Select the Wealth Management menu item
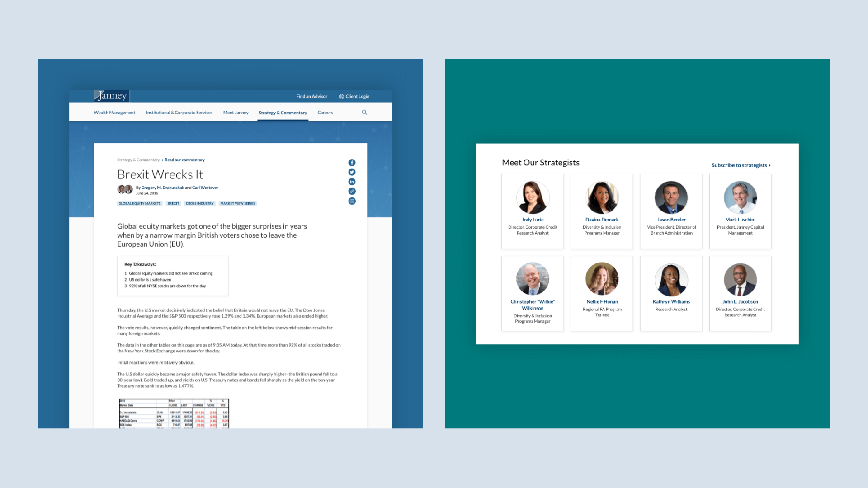 coord(114,113)
